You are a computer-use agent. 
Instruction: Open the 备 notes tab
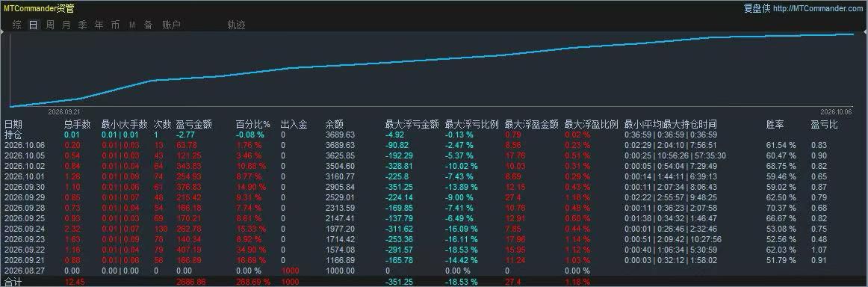[148, 25]
